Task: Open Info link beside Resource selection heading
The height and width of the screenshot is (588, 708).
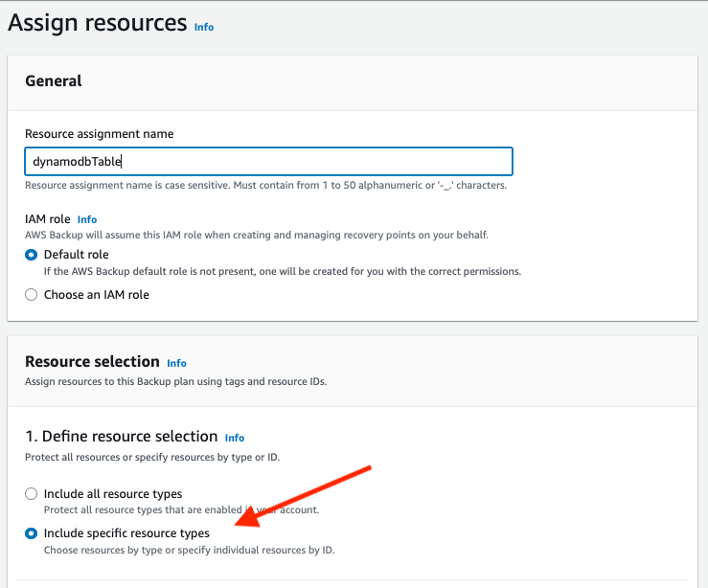Action: (x=176, y=363)
